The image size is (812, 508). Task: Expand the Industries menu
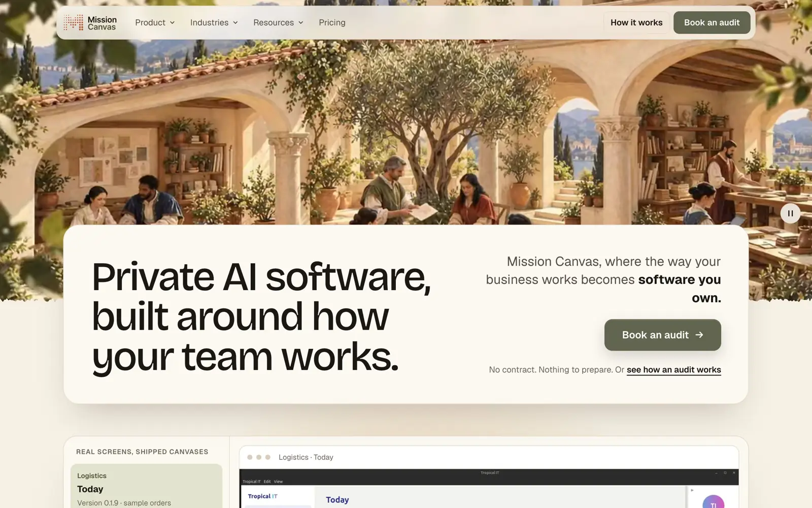[x=214, y=23]
